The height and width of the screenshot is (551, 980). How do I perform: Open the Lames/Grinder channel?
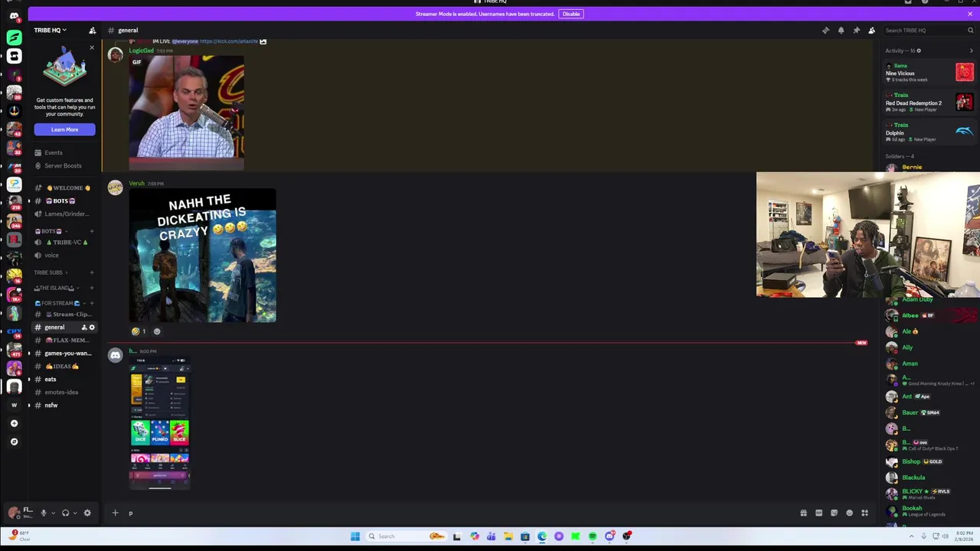64,214
